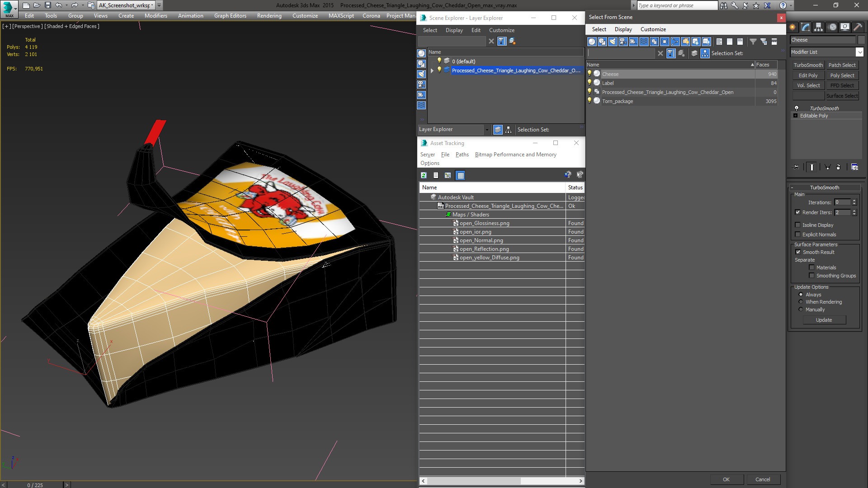
Task: Toggle Smooth Result checkbox
Action: tap(798, 252)
